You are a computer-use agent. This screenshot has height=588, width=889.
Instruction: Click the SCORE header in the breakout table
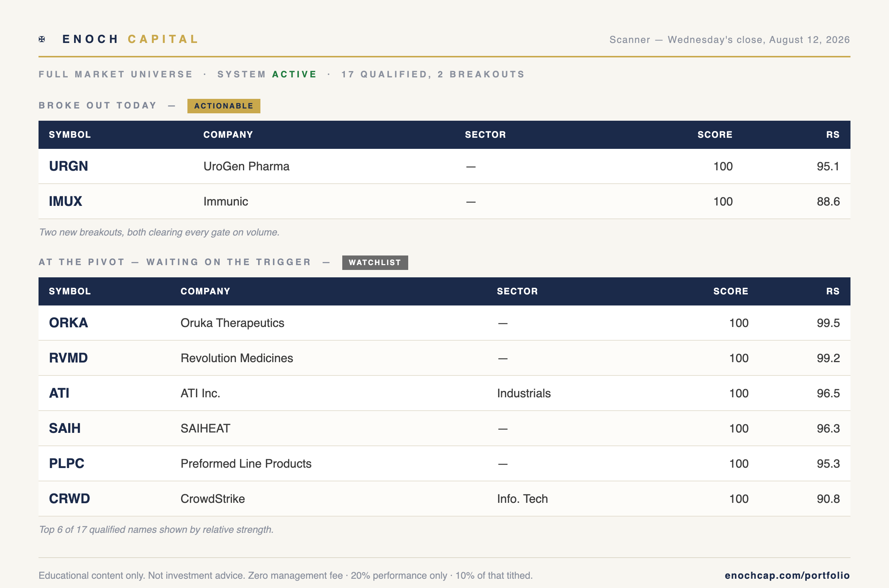tap(715, 135)
